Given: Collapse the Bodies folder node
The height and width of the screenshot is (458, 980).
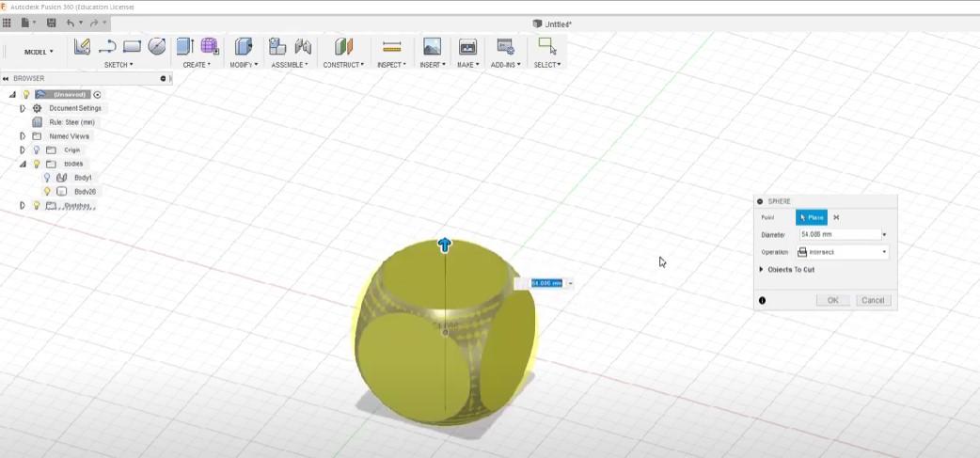Looking at the screenshot, I should pyautogui.click(x=23, y=164).
